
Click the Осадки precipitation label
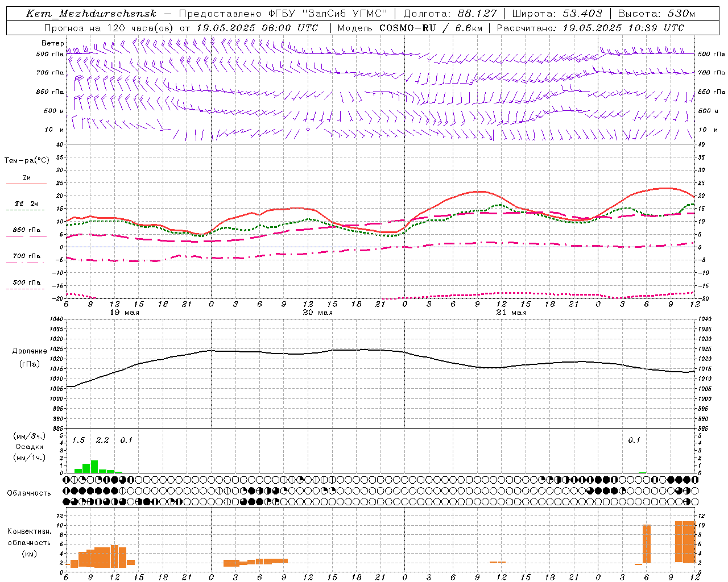click(30, 447)
